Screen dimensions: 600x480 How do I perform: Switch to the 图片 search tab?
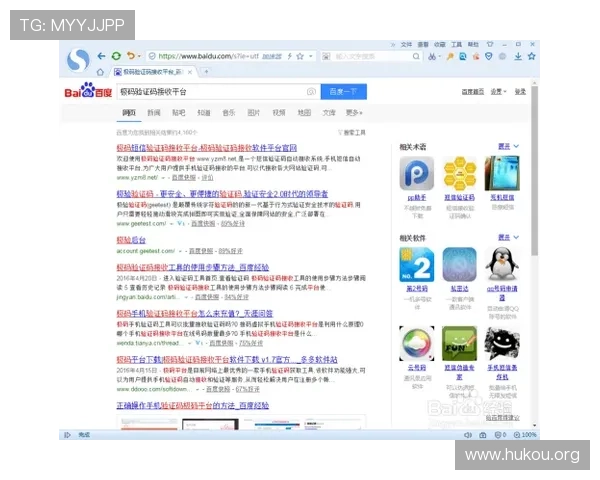[253, 113]
